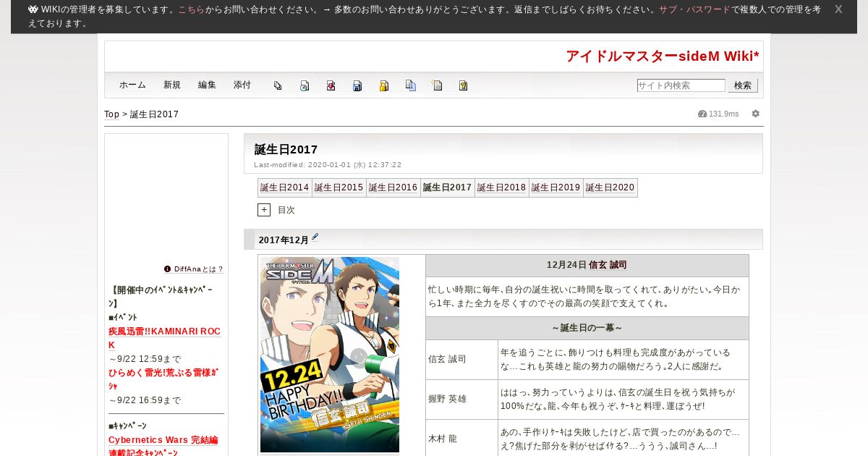Open the ホーム menu item
The width and height of the screenshot is (868, 456).
(x=132, y=85)
